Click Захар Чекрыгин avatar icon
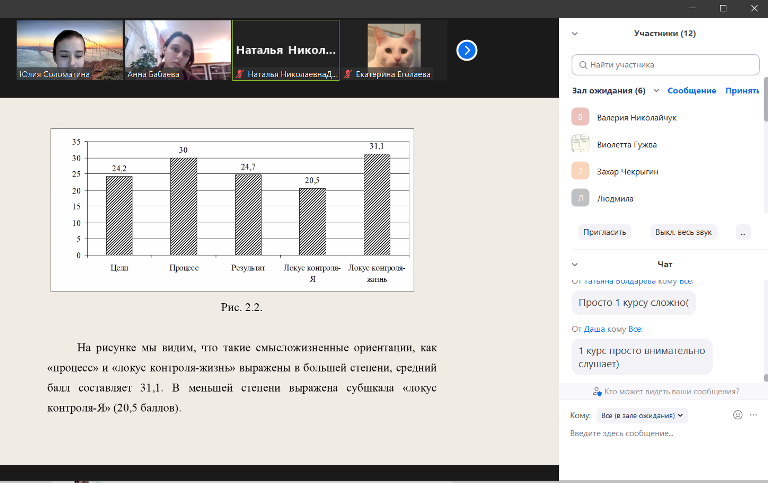Viewport: 768px width, 483px height. click(x=580, y=171)
